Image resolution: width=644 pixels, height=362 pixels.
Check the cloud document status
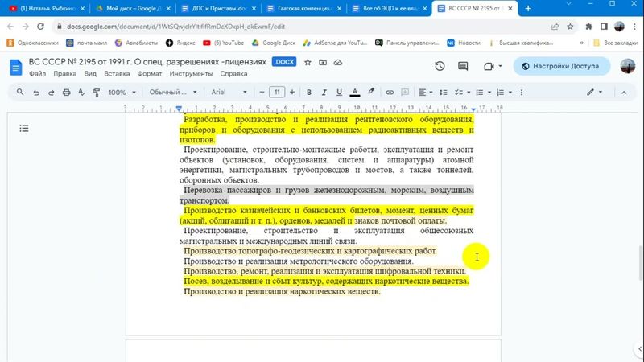pos(338,63)
